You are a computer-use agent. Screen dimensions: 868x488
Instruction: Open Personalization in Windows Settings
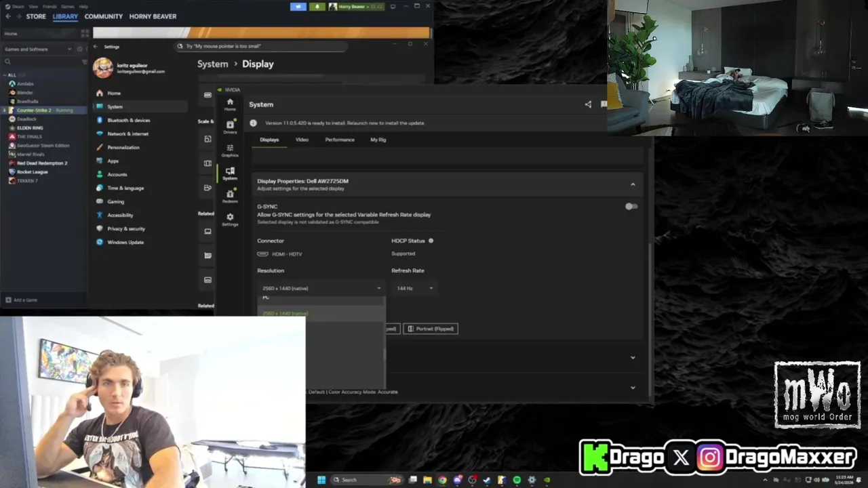[x=140, y=147]
